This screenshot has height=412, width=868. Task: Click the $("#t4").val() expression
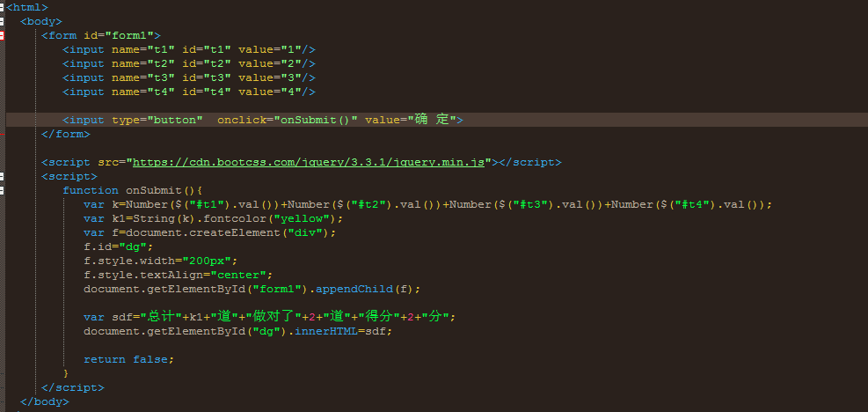[711, 204]
